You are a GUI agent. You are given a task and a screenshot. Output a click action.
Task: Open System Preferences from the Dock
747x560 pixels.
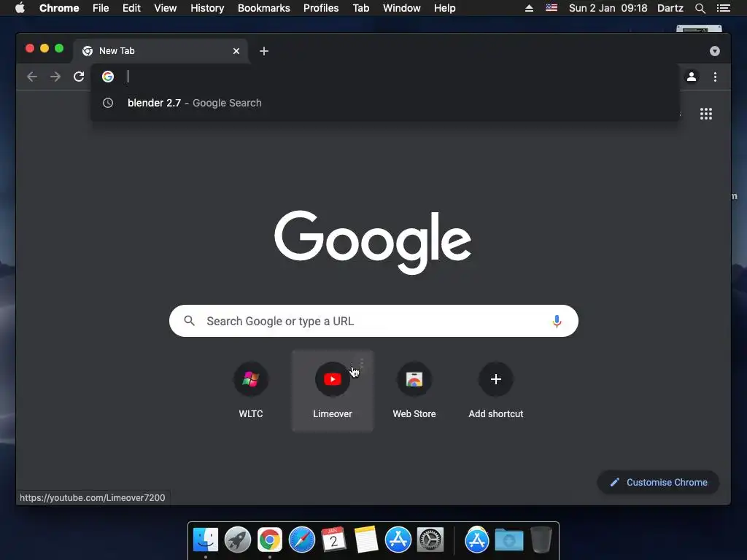point(430,540)
